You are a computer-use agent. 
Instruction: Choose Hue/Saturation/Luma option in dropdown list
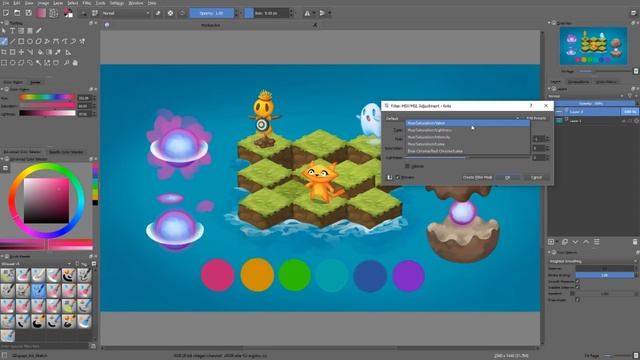click(467, 144)
